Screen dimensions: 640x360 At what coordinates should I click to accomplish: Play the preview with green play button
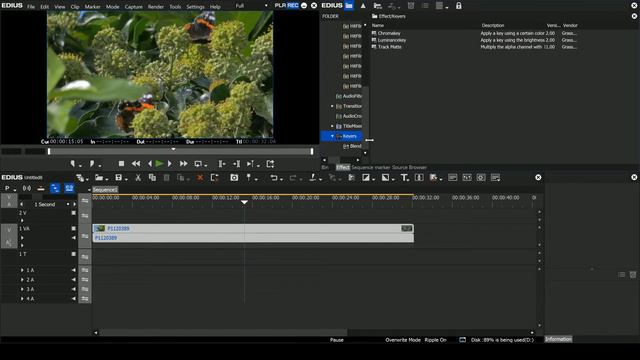coord(159,164)
